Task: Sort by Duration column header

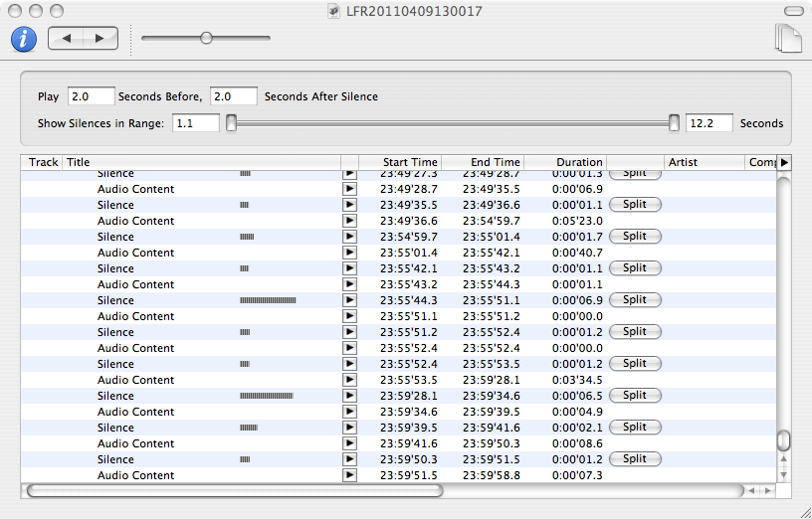Action: click(565, 162)
